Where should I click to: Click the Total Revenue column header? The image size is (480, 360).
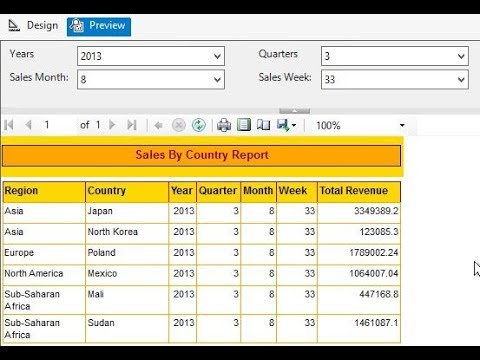click(x=359, y=192)
